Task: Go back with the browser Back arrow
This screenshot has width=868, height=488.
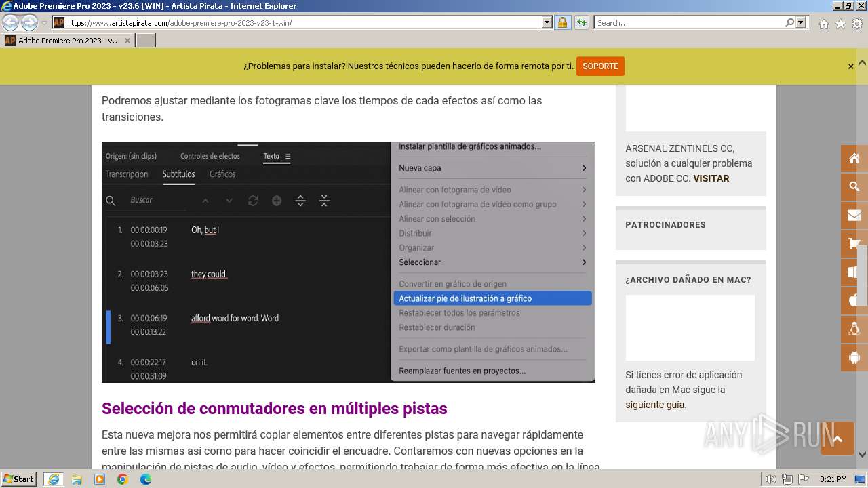Action: [x=10, y=22]
